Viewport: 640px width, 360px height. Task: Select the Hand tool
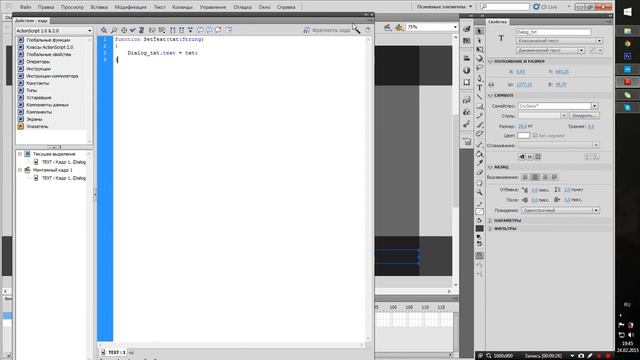pyautogui.click(x=480, y=183)
